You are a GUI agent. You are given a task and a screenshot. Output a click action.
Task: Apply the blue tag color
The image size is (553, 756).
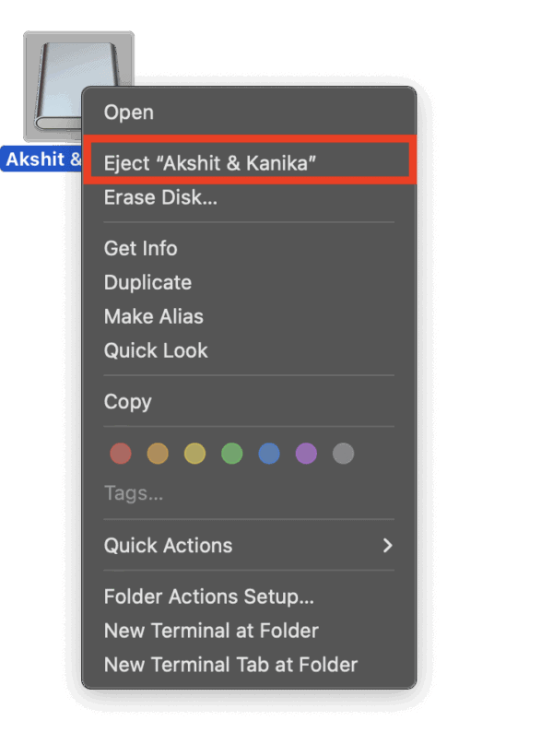pyautogui.click(x=269, y=454)
